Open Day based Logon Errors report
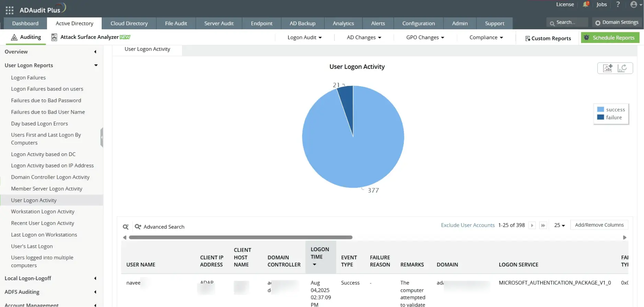Image resolution: width=644 pixels, height=307 pixels. [x=39, y=124]
